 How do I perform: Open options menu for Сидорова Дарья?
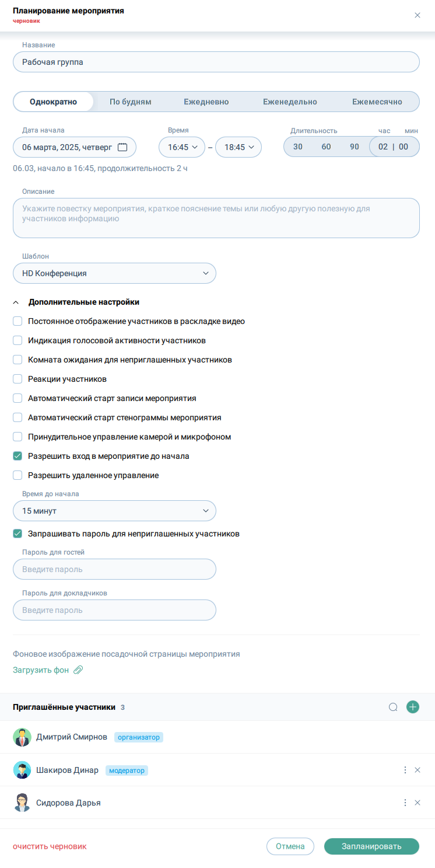tap(405, 803)
